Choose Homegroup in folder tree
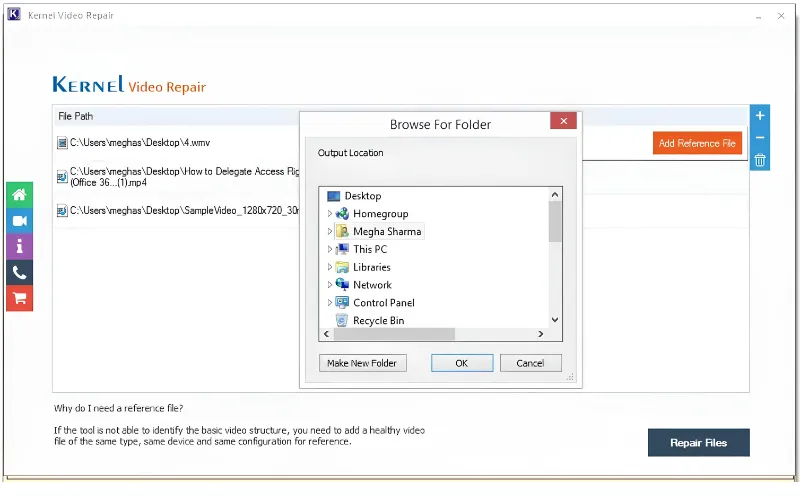 (x=381, y=214)
